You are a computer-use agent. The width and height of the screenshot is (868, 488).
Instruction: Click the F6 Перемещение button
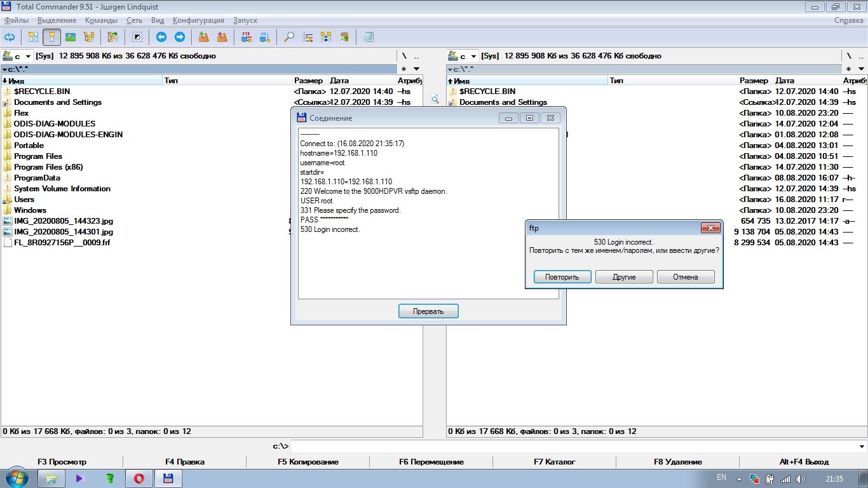(431, 462)
